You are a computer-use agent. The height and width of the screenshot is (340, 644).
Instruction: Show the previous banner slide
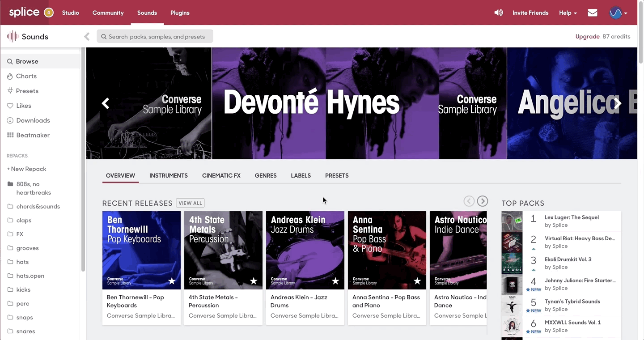point(106,103)
